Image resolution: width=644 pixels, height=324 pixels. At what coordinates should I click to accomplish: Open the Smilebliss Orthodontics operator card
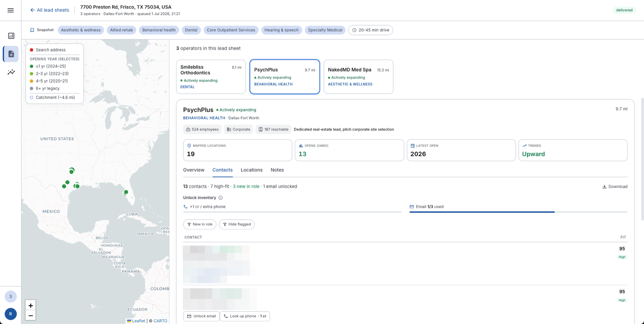(x=211, y=77)
